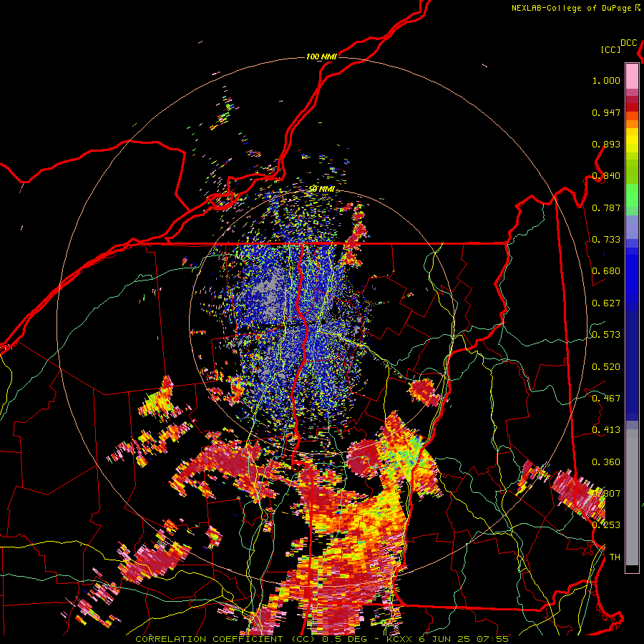The width and height of the screenshot is (644, 644).
Task: Click the 0.733 scale value
Action: (606, 240)
